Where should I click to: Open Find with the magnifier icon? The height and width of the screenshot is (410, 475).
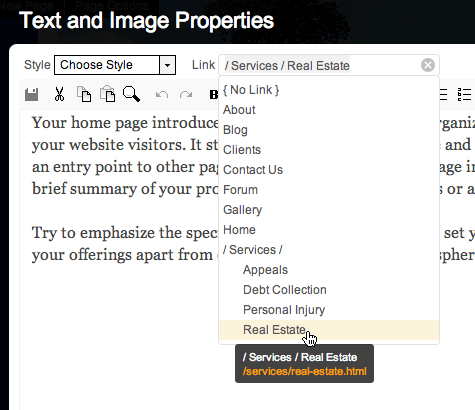pos(131,94)
